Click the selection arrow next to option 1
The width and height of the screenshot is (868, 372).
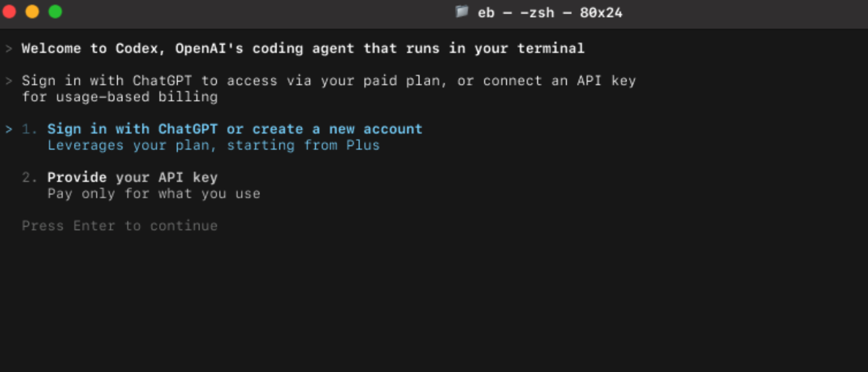[x=9, y=128]
